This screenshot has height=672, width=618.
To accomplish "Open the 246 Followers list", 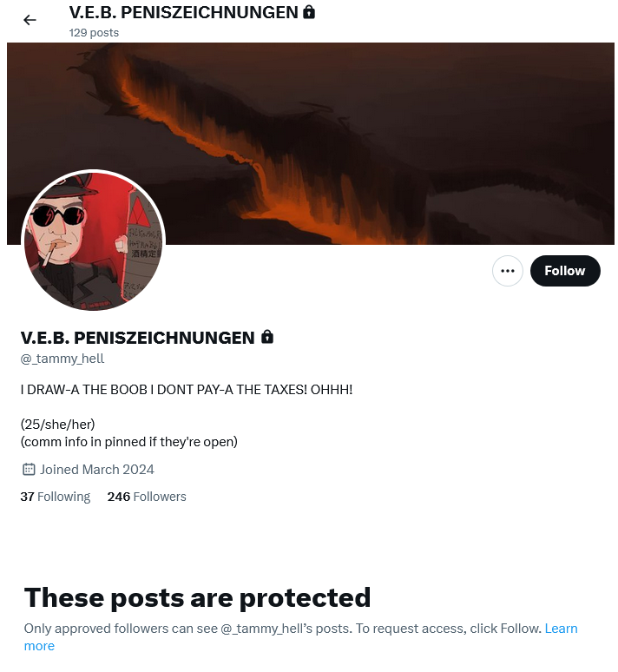I will [x=147, y=497].
